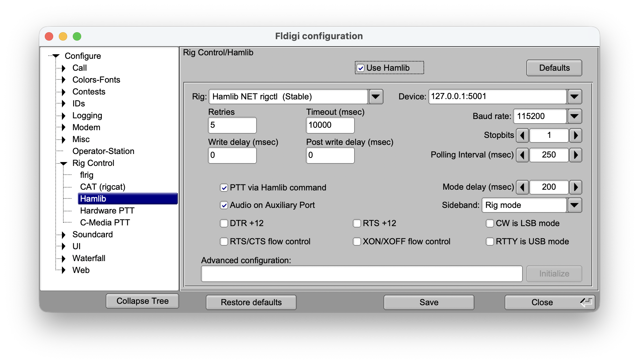Screen dimensions: 639x364
Task: Uncheck the Use Hamlib checkbox
Action: click(360, 68)
